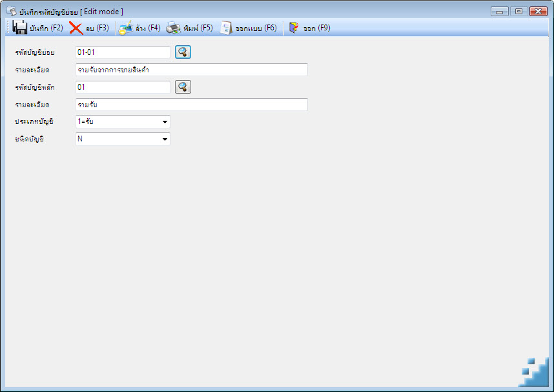Click the exit door icon (F9)

294,28
